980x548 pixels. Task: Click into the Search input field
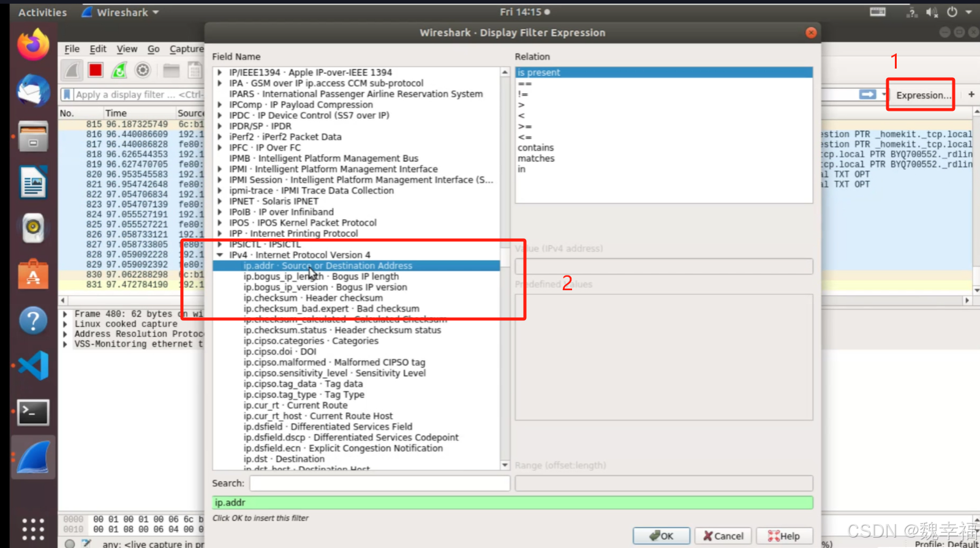380,483
